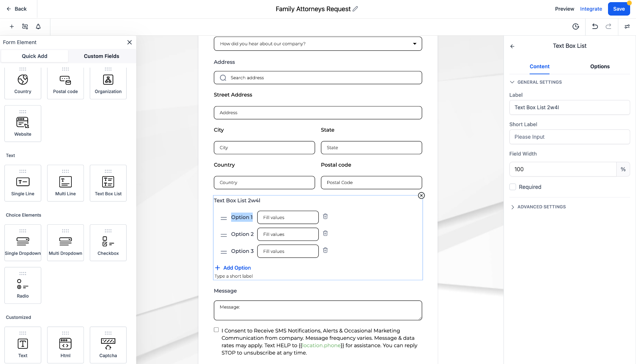Remove Text Box List field with X

point(421,195)
